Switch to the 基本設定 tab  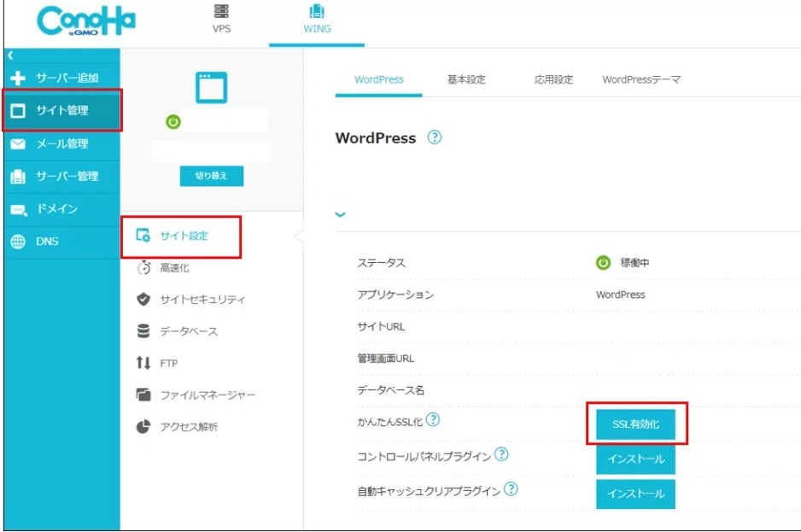[x=466, y=80]
